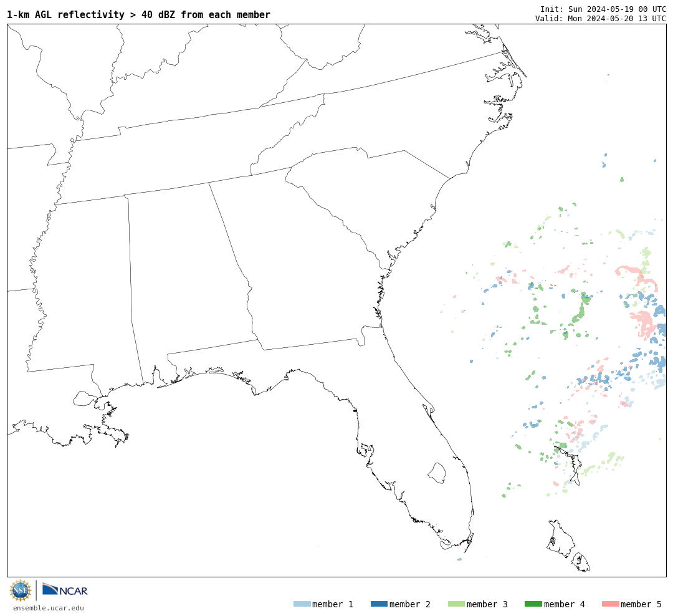The image size is (673, 616).
Task: Click the 'member 3' legend label
Action: 487,604
